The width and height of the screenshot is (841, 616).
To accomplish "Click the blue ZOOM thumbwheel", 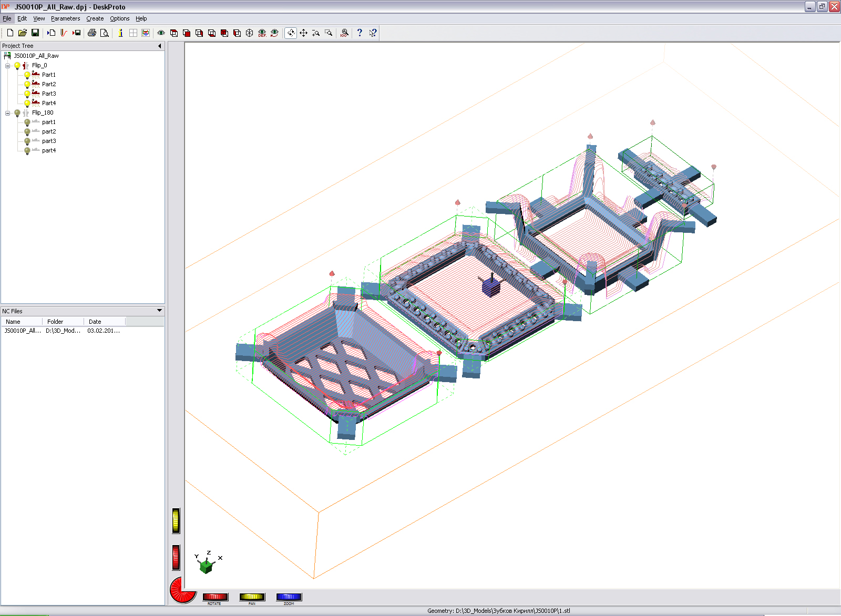I will (x=289, y=597).
